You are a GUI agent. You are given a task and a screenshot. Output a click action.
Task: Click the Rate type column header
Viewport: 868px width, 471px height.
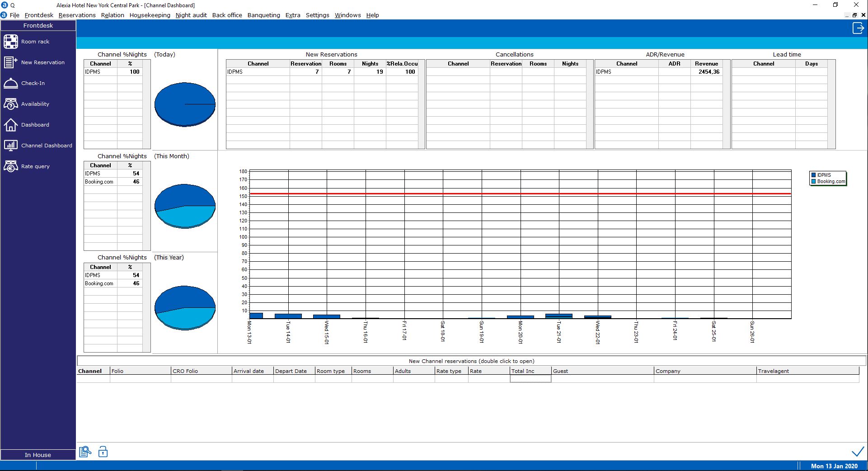pyautogui.click(x=451, y=371)
